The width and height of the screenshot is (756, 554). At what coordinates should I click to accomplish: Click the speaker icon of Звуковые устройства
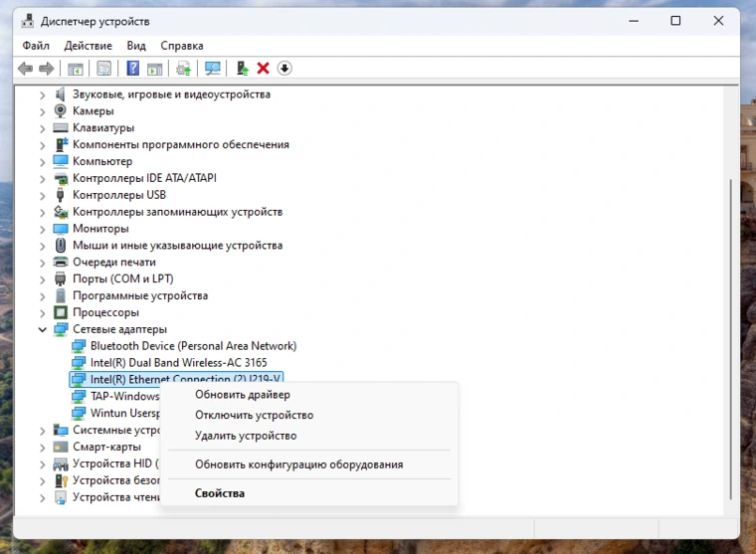coord(61,94)
